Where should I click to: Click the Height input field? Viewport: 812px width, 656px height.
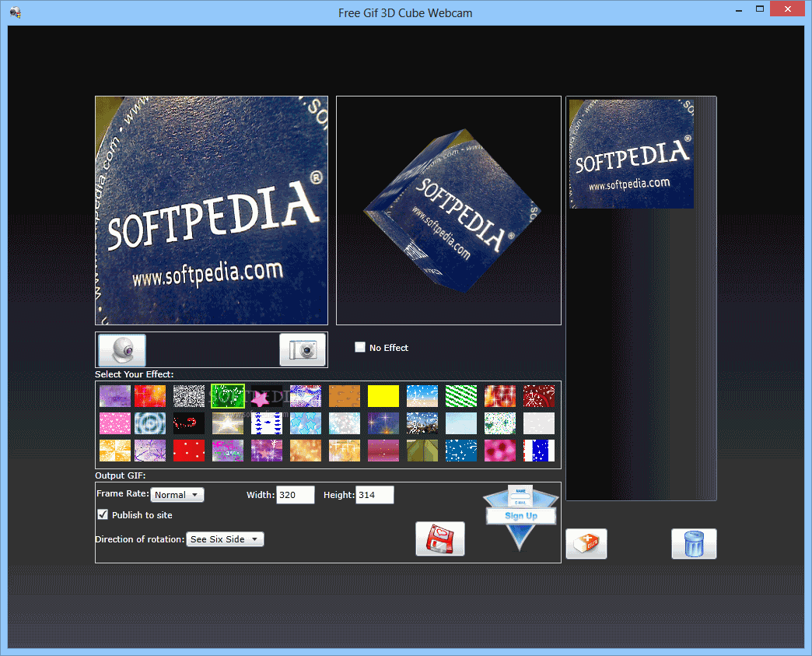click(374, 495)
